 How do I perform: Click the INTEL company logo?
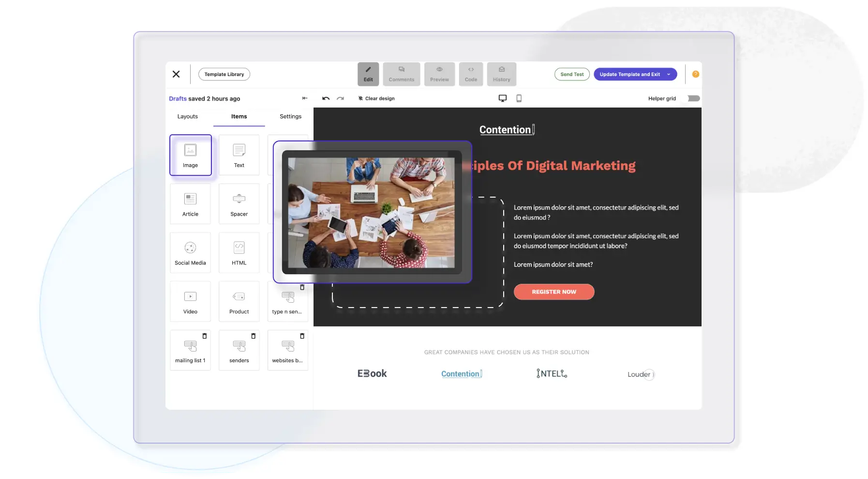552,373
